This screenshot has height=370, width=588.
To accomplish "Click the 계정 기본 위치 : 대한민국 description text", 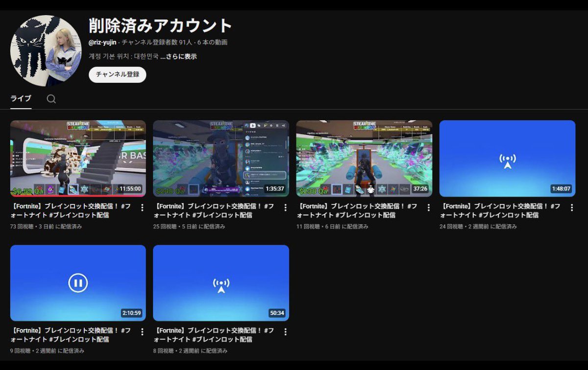I will pyautogui.click(x=123, y=56).
